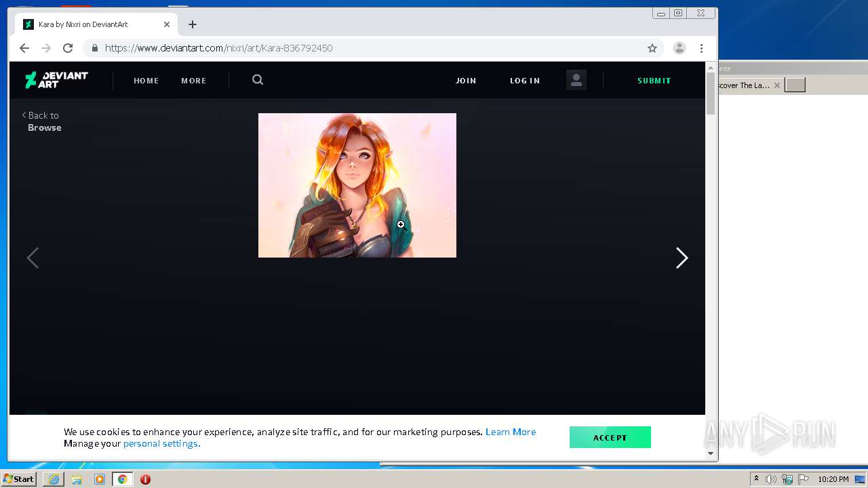Reload the page
The image size is (868, 488).
pos(68,48)
